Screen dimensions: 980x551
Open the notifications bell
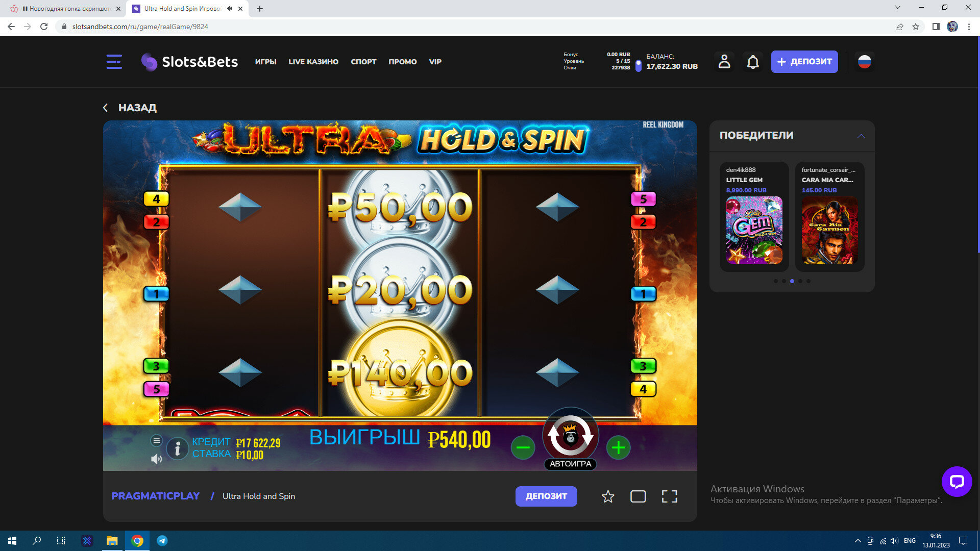753,62
